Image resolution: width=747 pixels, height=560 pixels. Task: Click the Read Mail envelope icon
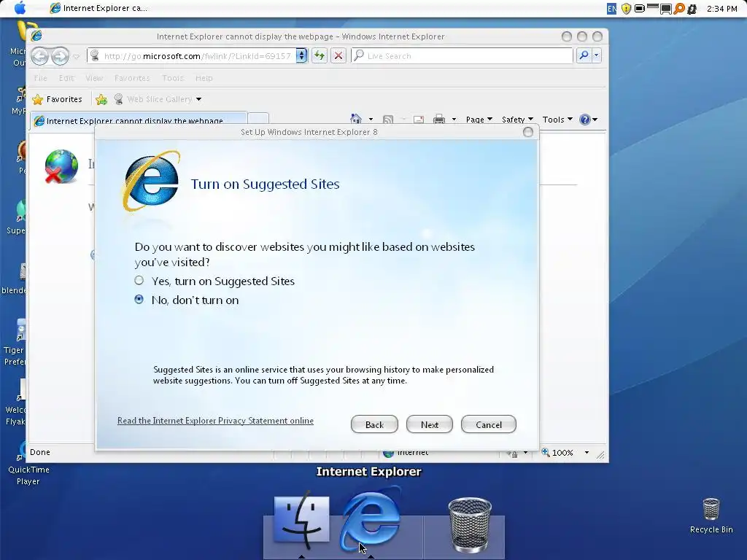[x=419, y=119]
